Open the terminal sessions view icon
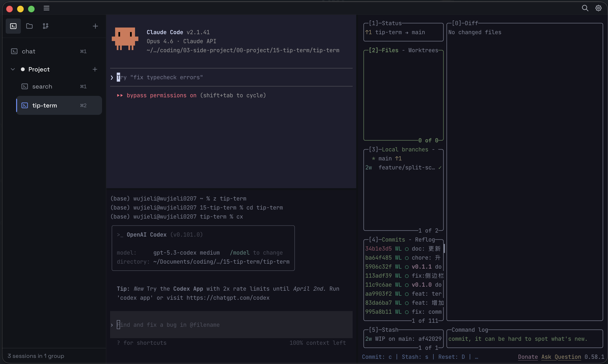The height and width of the screenshot is (364, 608). (x=13, y=26)
